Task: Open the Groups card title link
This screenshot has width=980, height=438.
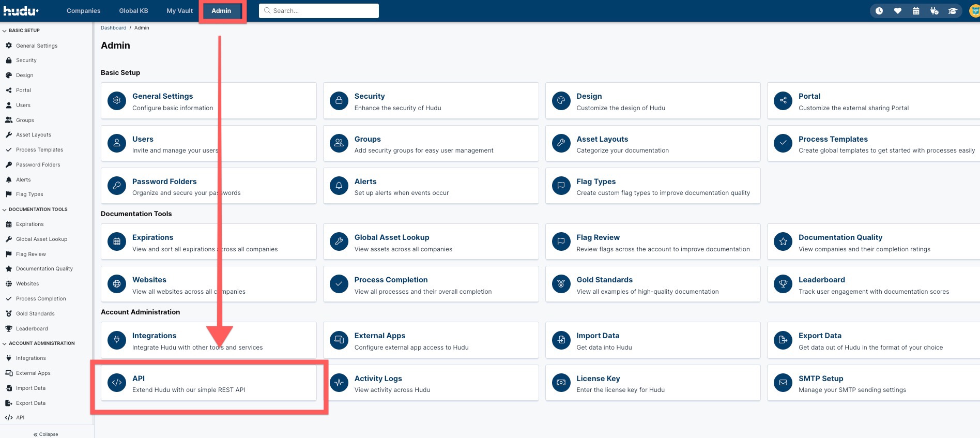Action: point(367,139)
